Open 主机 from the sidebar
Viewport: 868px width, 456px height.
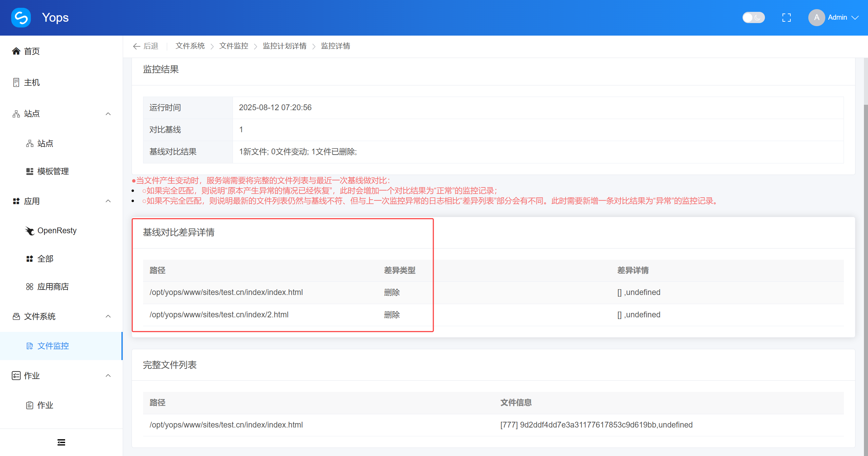[x=32, y=82]
